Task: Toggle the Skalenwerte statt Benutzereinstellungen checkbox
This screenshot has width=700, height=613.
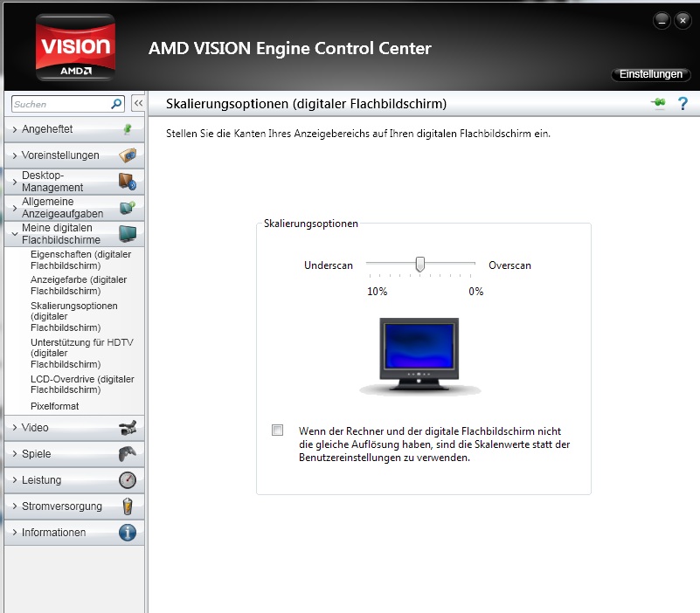Action: click(x=277, y=430)
